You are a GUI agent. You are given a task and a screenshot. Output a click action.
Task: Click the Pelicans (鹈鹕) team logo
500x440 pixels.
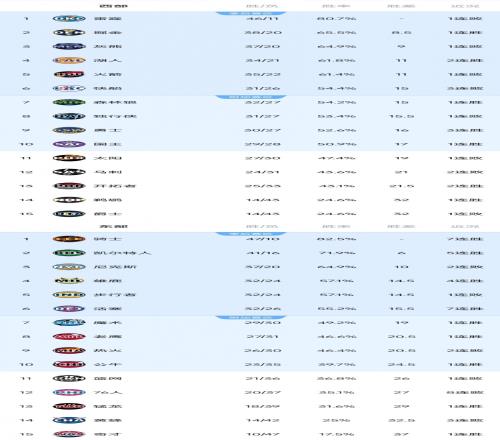coord(69,200)
